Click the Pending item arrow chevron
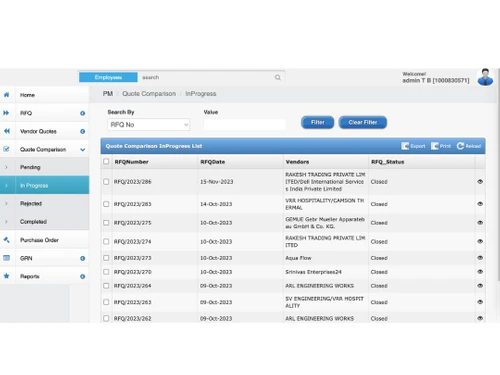The height and width of the screenshot is (375, 500). (x=6, y=167)
